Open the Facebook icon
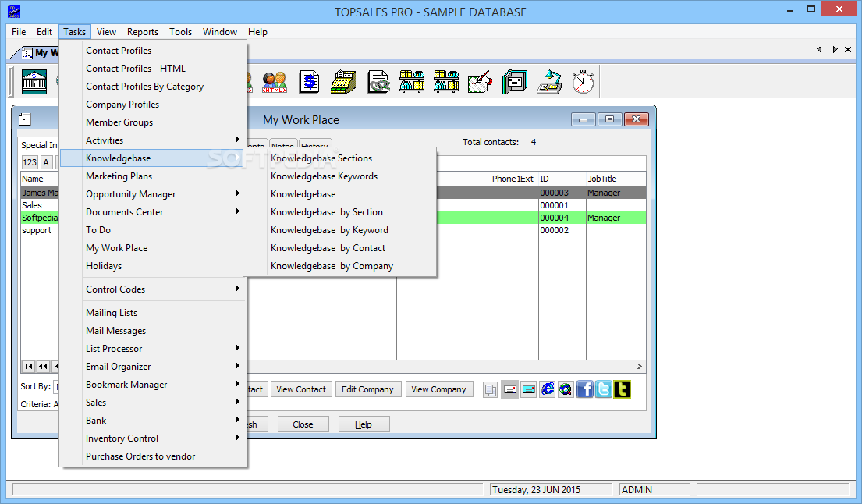 [585, 389]
